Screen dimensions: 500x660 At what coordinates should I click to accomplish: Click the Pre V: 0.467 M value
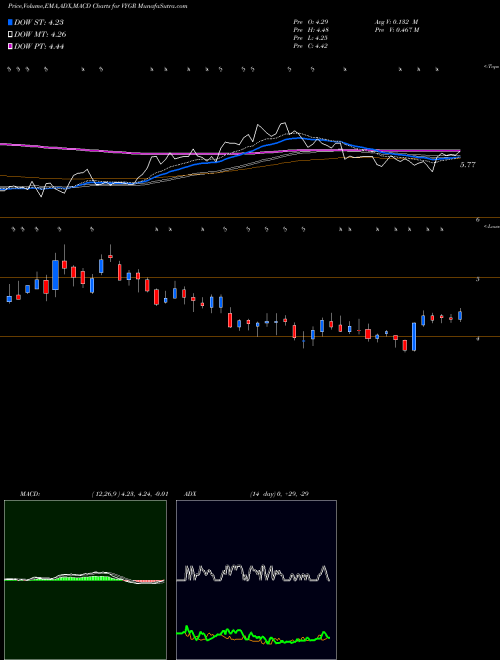(397, 30)
